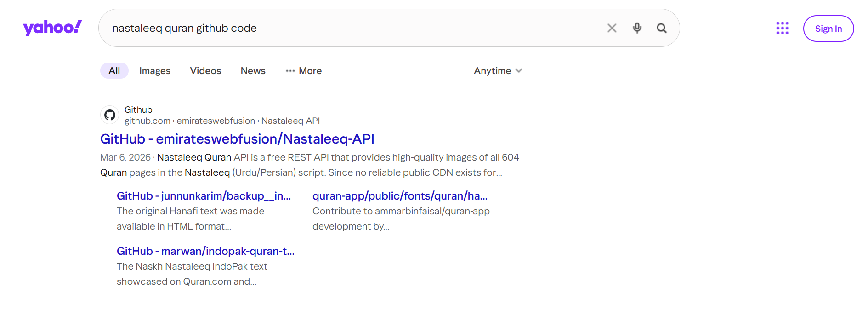Viewport: 868px width, 310px height.
Task: Click the Sign In button
Action: pyautogui.click(x=828, y=29)
